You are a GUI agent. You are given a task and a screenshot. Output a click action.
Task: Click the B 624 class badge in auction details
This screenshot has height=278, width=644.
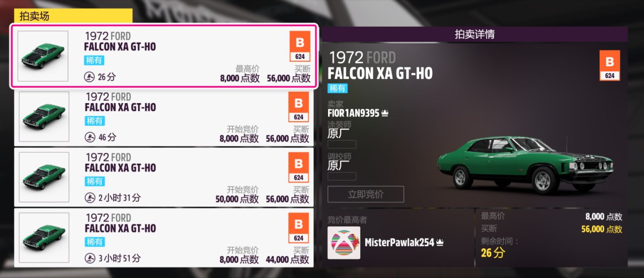(610, 66)
